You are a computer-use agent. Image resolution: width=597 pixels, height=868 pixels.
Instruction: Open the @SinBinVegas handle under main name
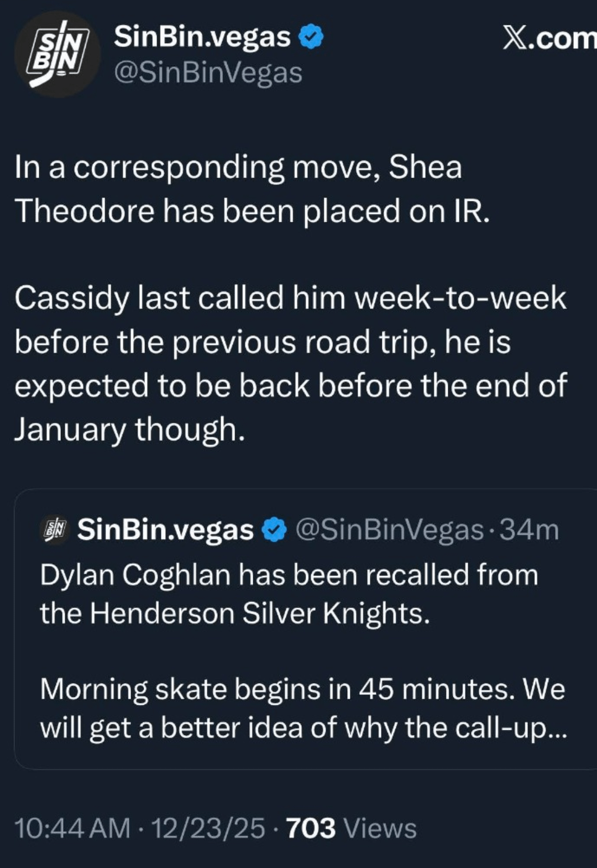tap(208, 73)
